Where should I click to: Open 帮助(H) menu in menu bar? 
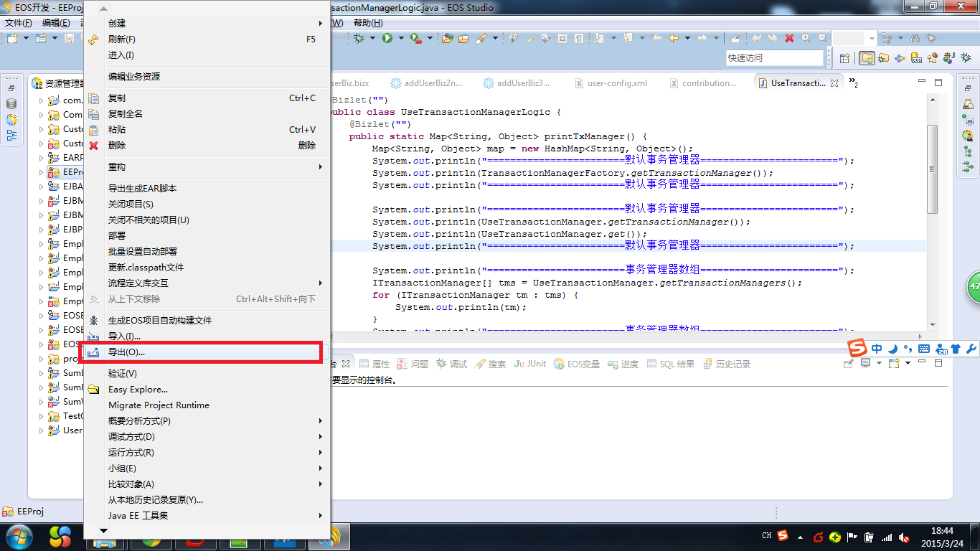coord(367,23)
